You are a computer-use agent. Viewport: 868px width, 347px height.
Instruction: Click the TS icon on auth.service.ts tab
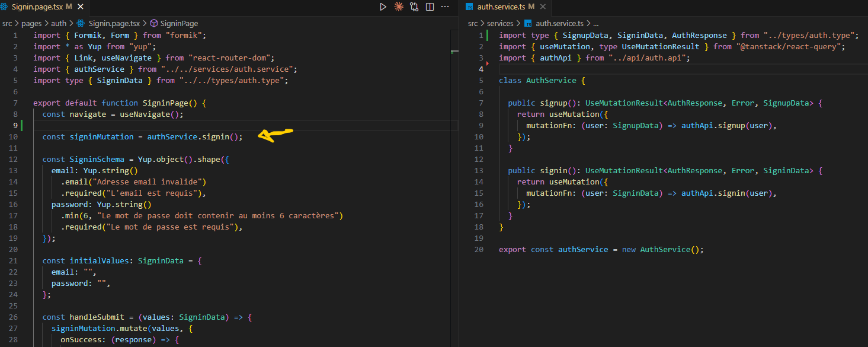pos(469,7)
